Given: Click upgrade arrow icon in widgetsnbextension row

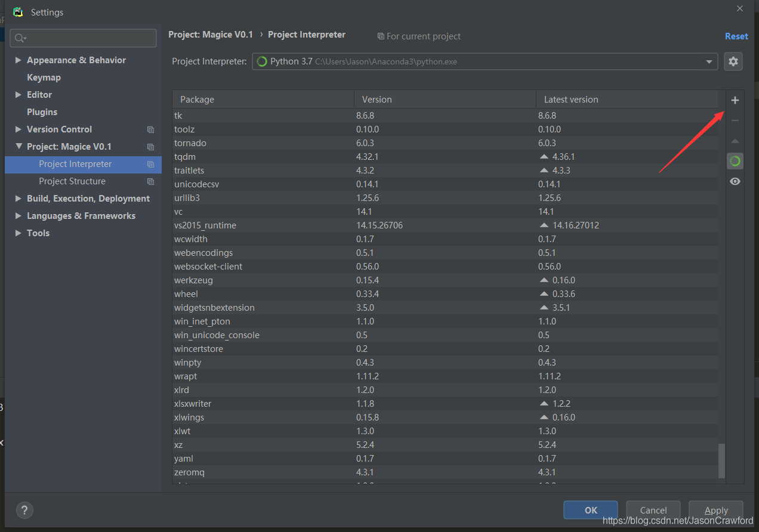Looking at the screenshot, I should 544,307.
